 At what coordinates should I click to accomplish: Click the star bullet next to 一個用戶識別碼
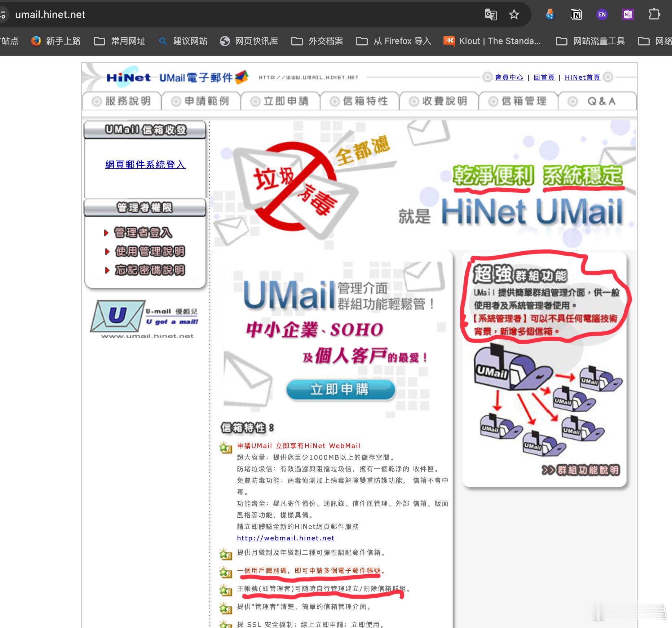point(226,572)
